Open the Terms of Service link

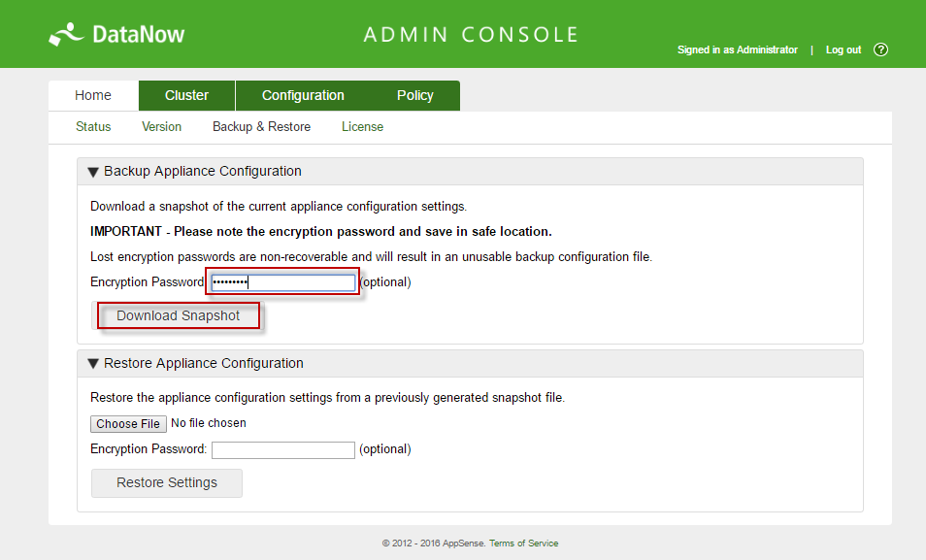[x=523, y=544]
